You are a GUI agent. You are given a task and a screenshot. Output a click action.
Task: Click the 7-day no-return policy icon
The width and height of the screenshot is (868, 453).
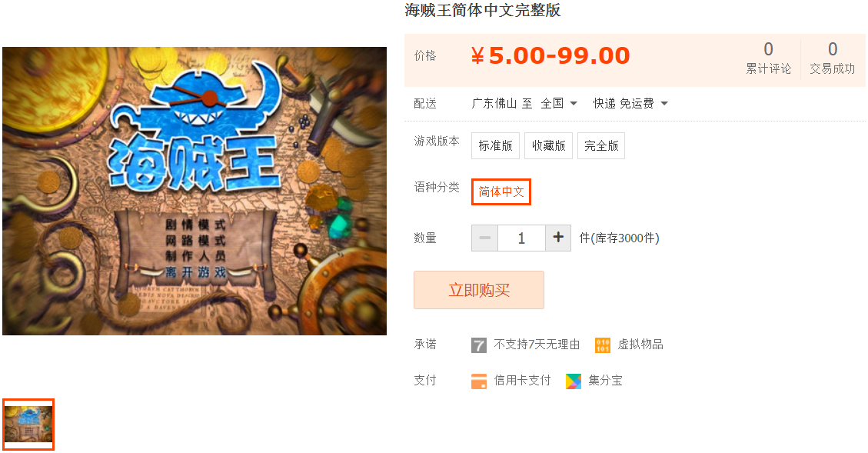[x=479, y=345]
